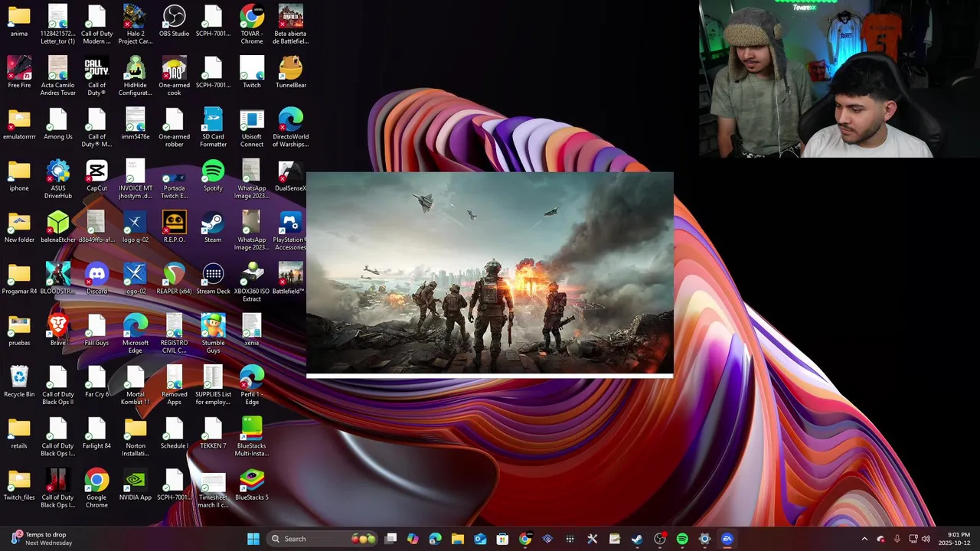Open the Spotify desktop shortcut
The height and width of the screenshot is (551, 980).
[213, 176]
